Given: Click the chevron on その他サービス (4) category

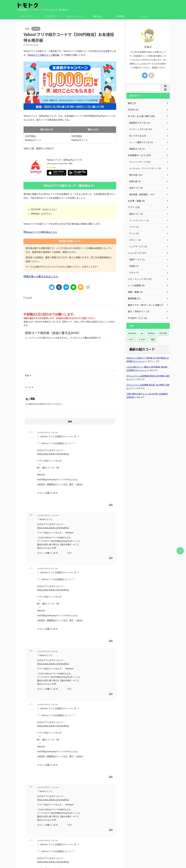Looking at the screenshot, I should point(167,318).
